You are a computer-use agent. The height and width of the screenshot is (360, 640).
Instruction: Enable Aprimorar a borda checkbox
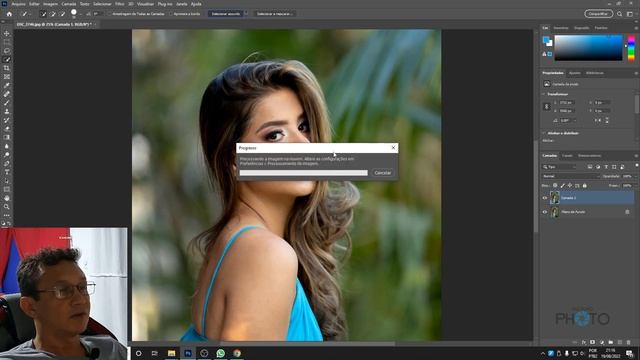pos(171,14)
